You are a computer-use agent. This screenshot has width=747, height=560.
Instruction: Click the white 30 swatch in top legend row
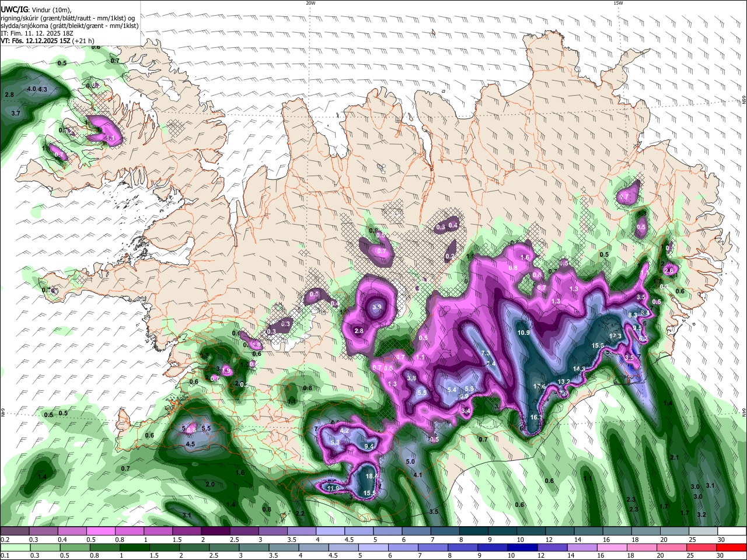point(731,531)
